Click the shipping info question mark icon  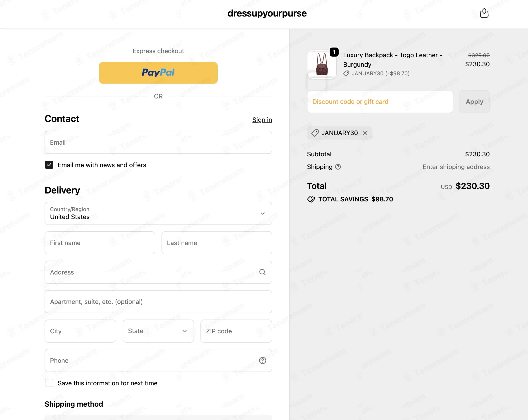(338, 167)
